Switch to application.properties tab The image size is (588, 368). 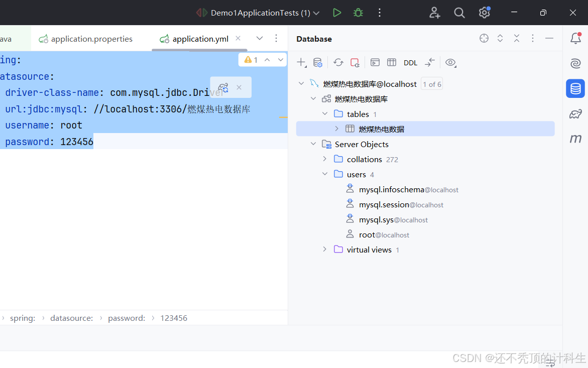click(86, 39)
